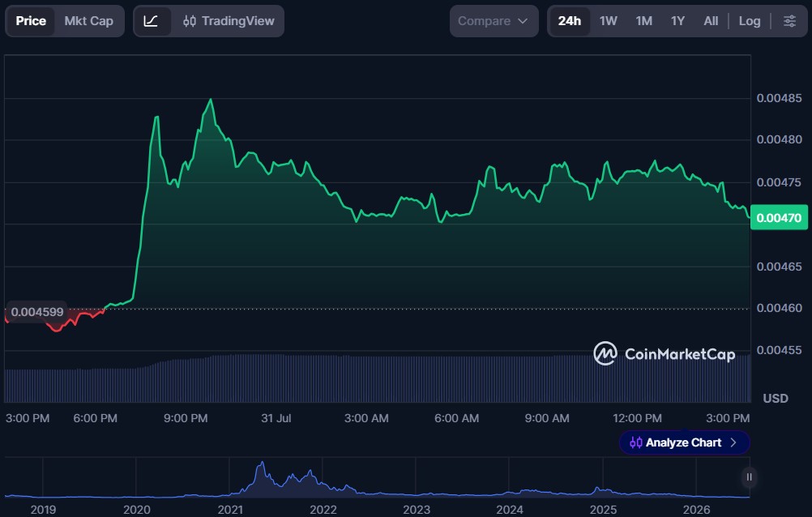Click the current price label 0.00470
This screenshot has height=517, width=812.
click(x=779, y=217)
